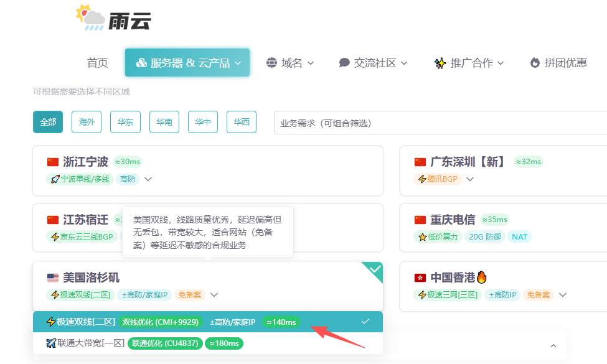607x364 pixels.
Task: Click the chat bubble icon beside 交流社区
Action: (344, 63)
